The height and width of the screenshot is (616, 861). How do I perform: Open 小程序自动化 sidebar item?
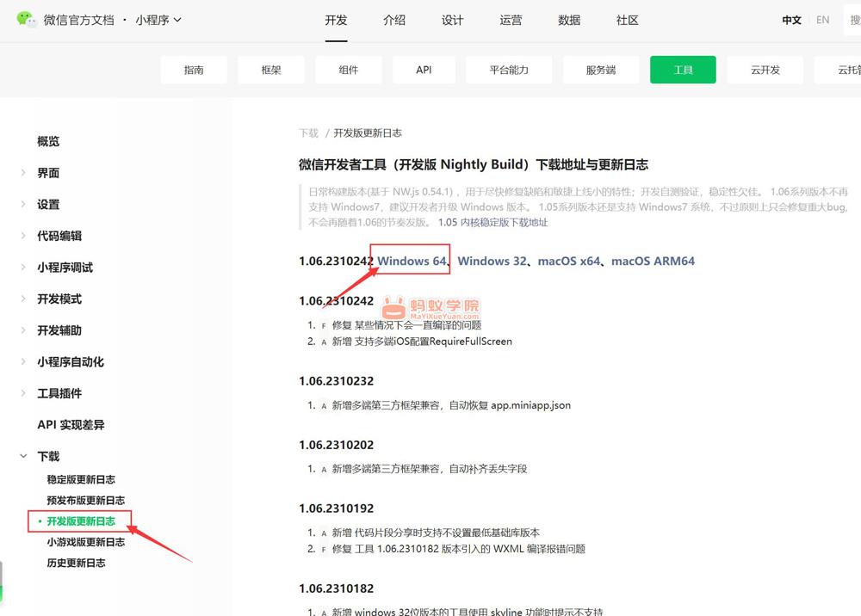tap(71, 361)
